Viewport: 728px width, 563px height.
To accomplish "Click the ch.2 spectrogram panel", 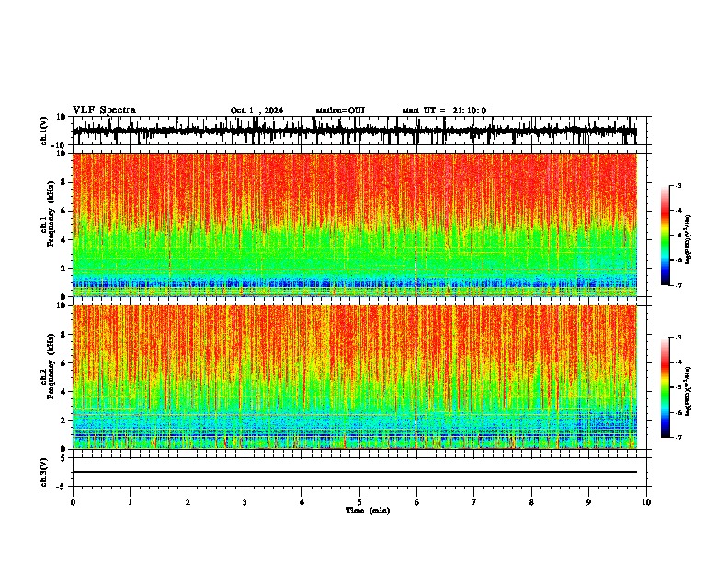I will pos(355,377).
